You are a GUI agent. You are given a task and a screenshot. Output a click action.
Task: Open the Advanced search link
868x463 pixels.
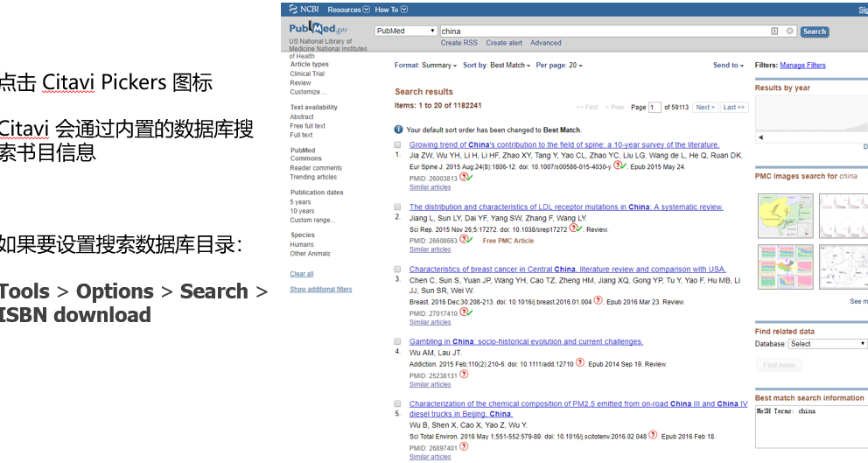[545, 43]
